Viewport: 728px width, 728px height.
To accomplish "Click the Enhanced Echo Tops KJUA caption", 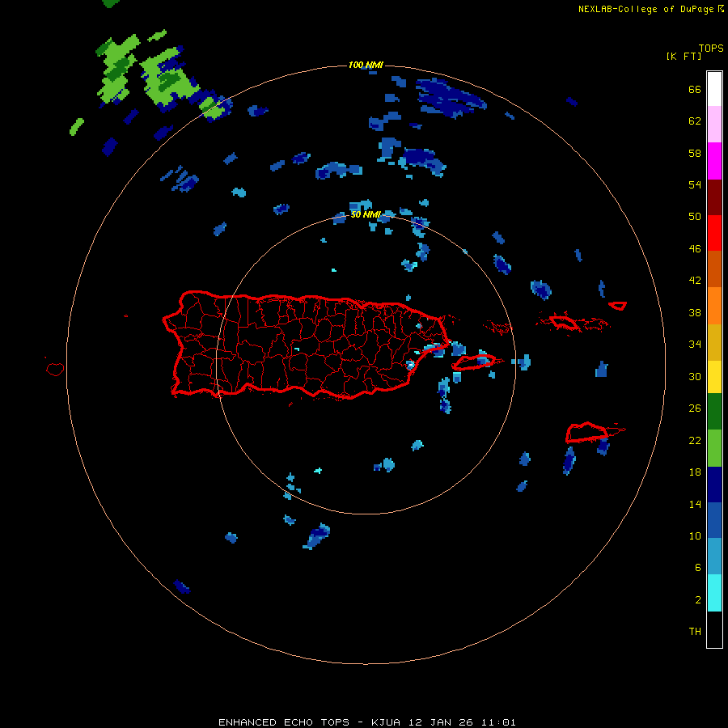I will coord(366,722).
